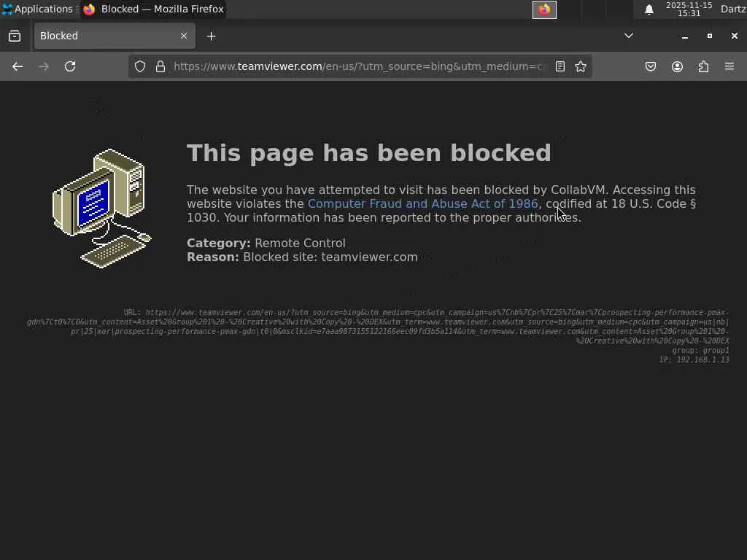Open the Firefox account icon
Viewport: 747px width, 560px height.
coord(677,66)
